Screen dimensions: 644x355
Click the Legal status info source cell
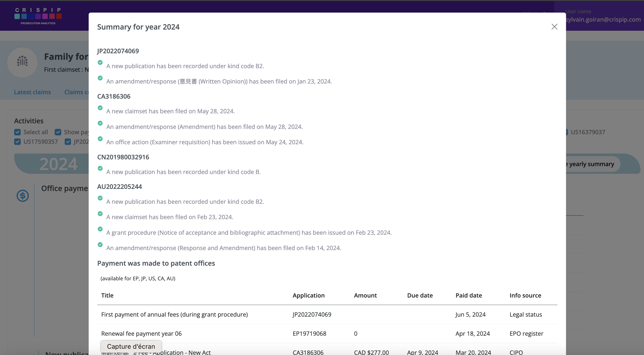coord(526,315)
